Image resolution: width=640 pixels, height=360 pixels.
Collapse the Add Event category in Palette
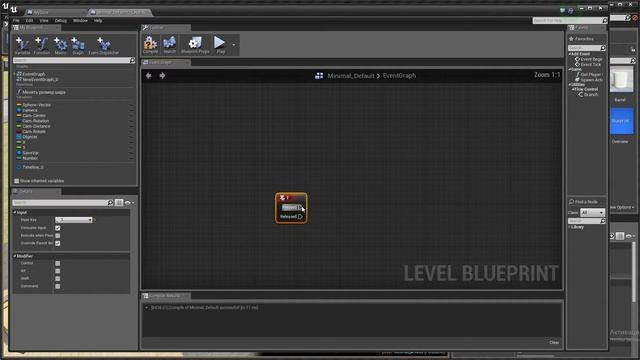point(570,54)
